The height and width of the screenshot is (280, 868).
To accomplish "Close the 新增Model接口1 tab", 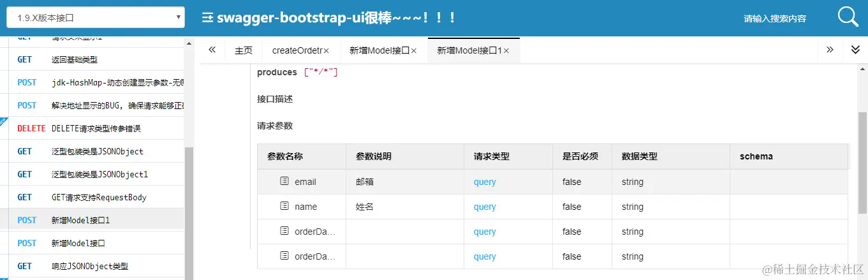I will pos(506,50).
